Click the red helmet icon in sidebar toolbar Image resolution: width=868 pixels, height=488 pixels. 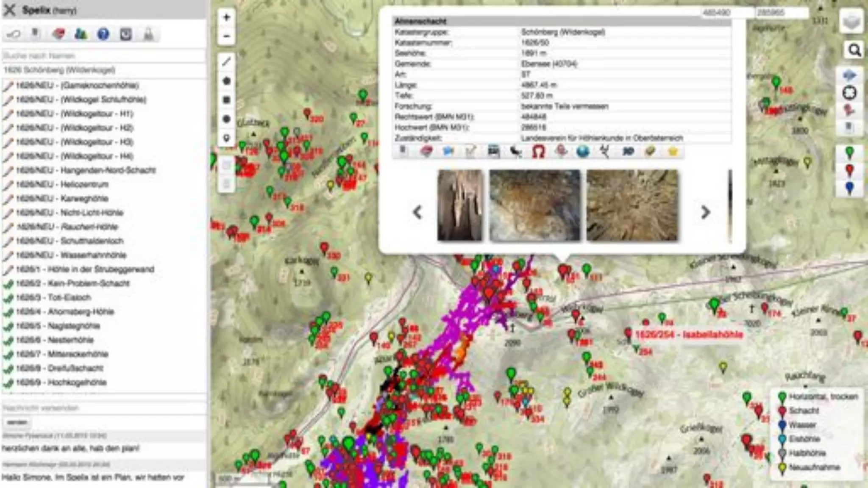coord(58,34)
